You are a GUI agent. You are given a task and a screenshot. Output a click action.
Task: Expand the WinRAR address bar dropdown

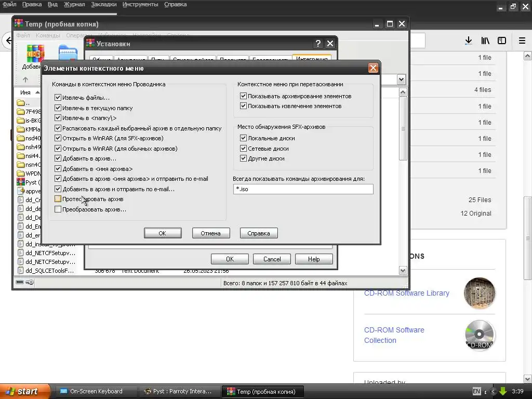click(x=402, y=79)
